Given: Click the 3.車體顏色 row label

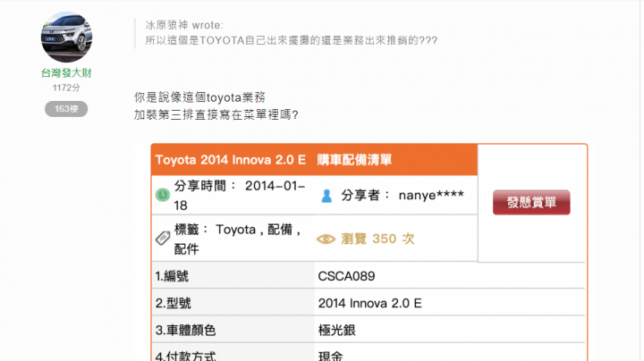Looking at the screenshot, I should coord(185,331).
